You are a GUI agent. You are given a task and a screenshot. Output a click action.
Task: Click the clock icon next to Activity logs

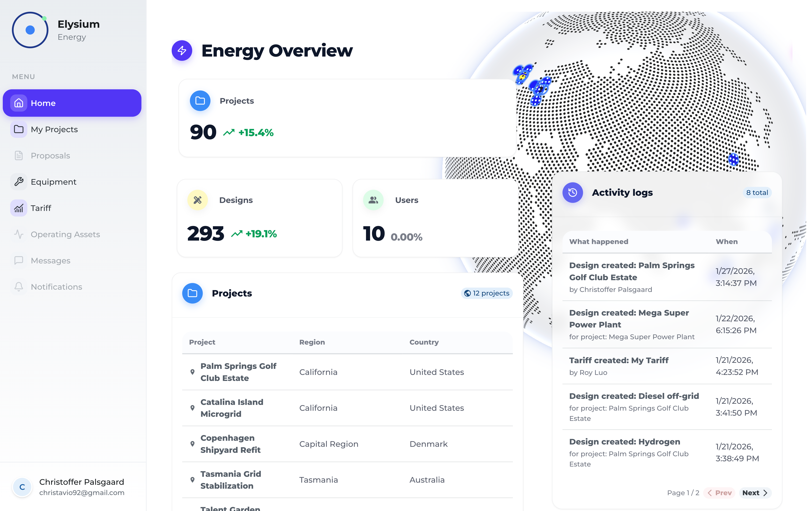tap(573, 193)
